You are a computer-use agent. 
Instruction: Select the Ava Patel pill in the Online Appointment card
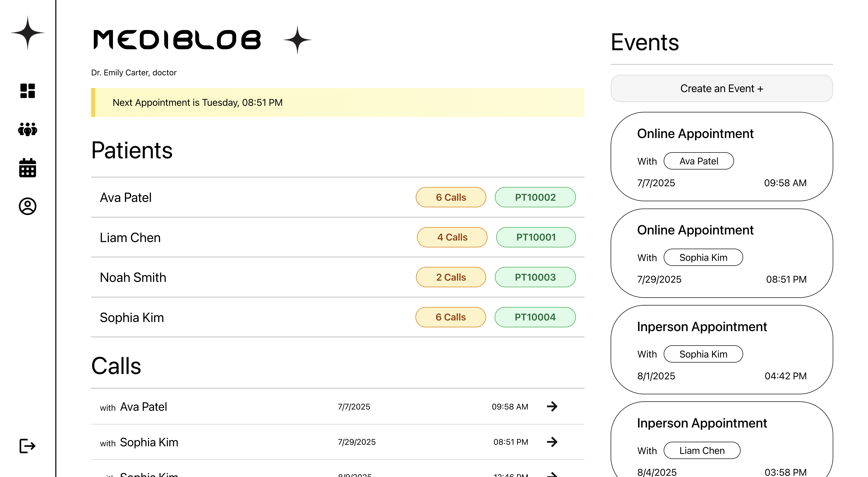click(x=698, y=161)
